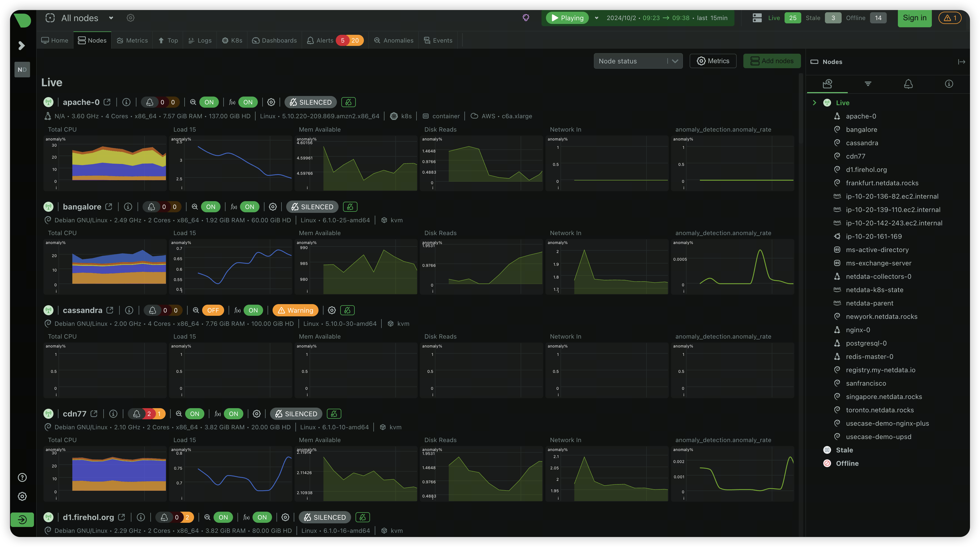Click apache-0 Total CPU chart
Screen dimensions: 980x547
point(106,163)
